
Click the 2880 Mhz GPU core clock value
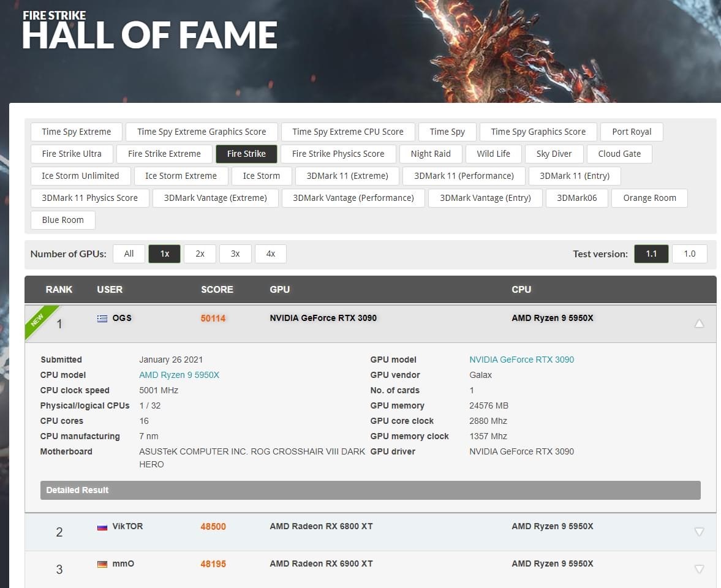(488, 421)
